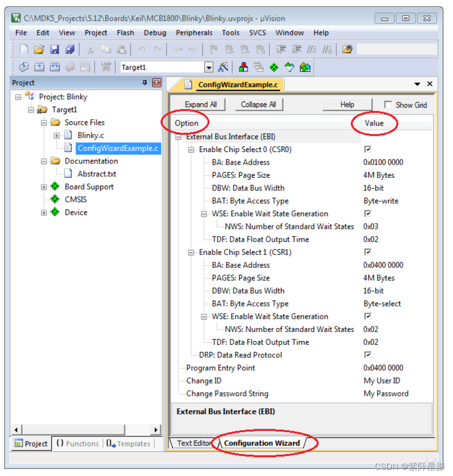Open the Target1 selection dropdown
Screen dimensions: 453x476
(209, 67)
